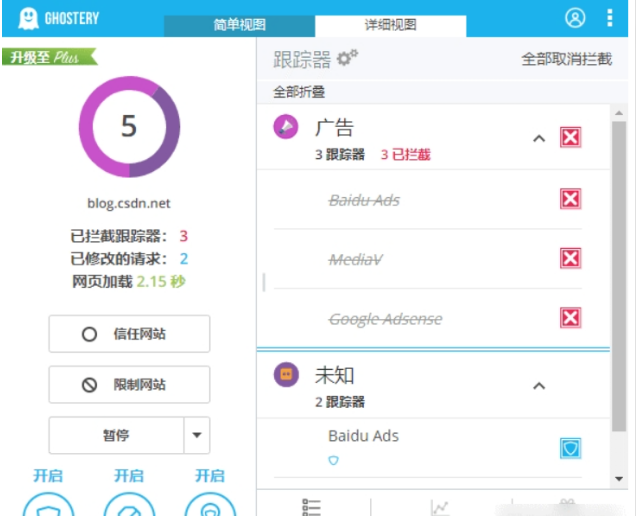Click the modified requests count 2
This screenshot has width=642, height=516.
click(184, 259)
